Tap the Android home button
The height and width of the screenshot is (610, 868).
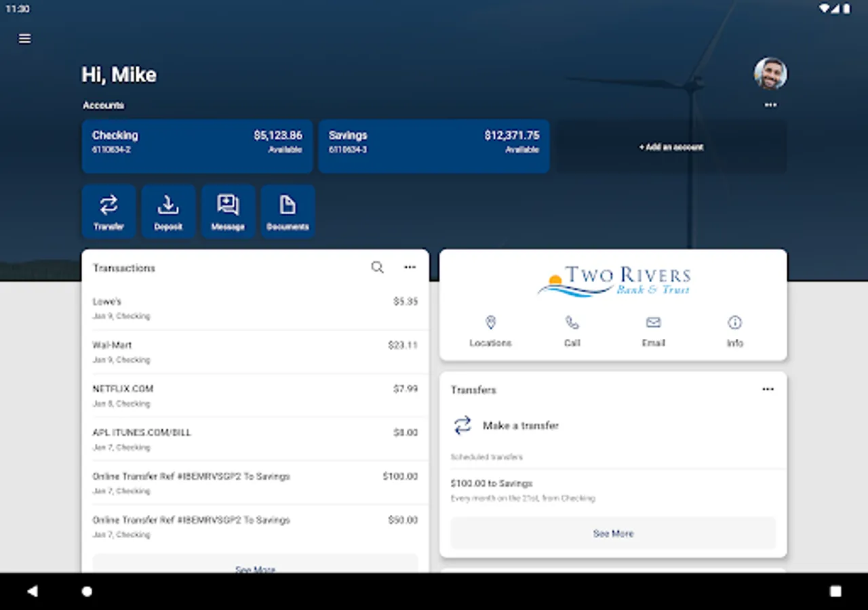click(x=87, y=591)
